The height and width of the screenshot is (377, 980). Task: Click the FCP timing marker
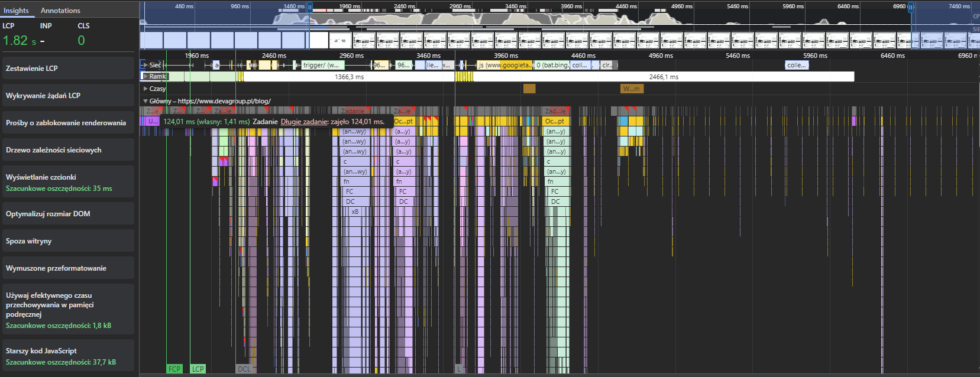click(174, 369)
